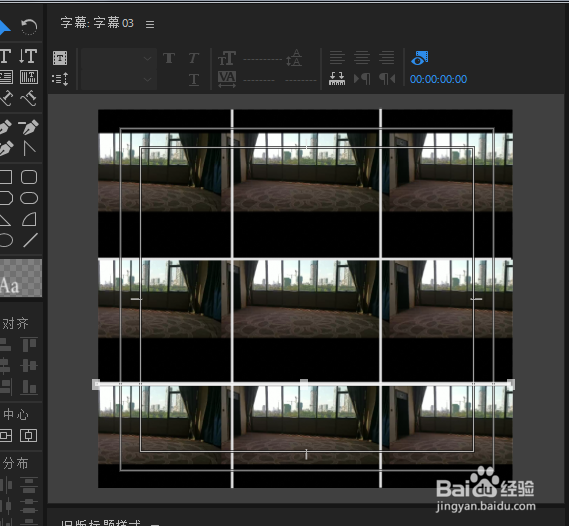Open the font family dropdown
Screen dimensions: 569x526
(119, 58)
